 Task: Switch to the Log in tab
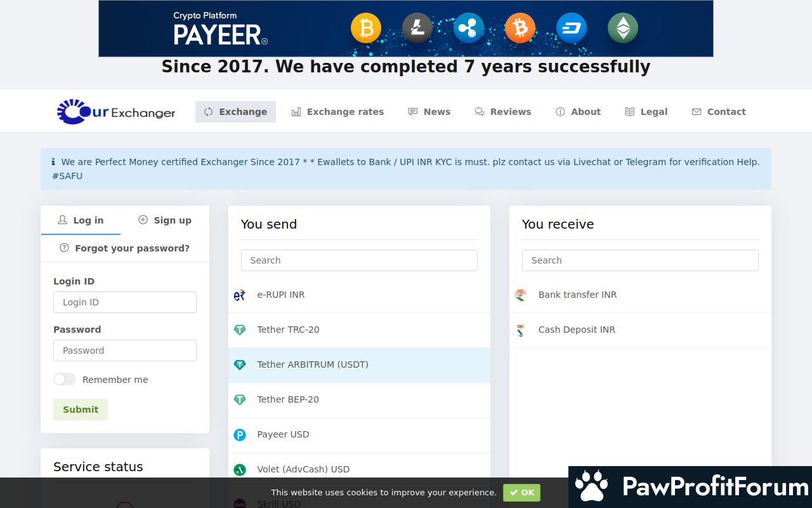tap(81, 220)
